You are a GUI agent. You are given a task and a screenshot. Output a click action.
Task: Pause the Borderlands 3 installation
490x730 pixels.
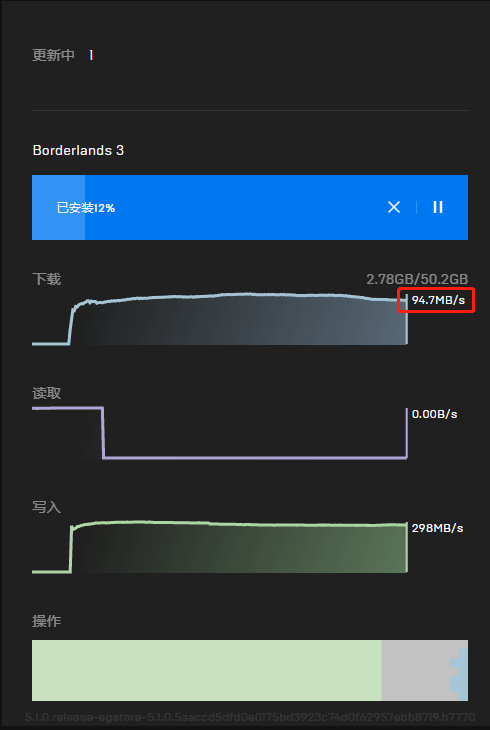pos(437,207)
